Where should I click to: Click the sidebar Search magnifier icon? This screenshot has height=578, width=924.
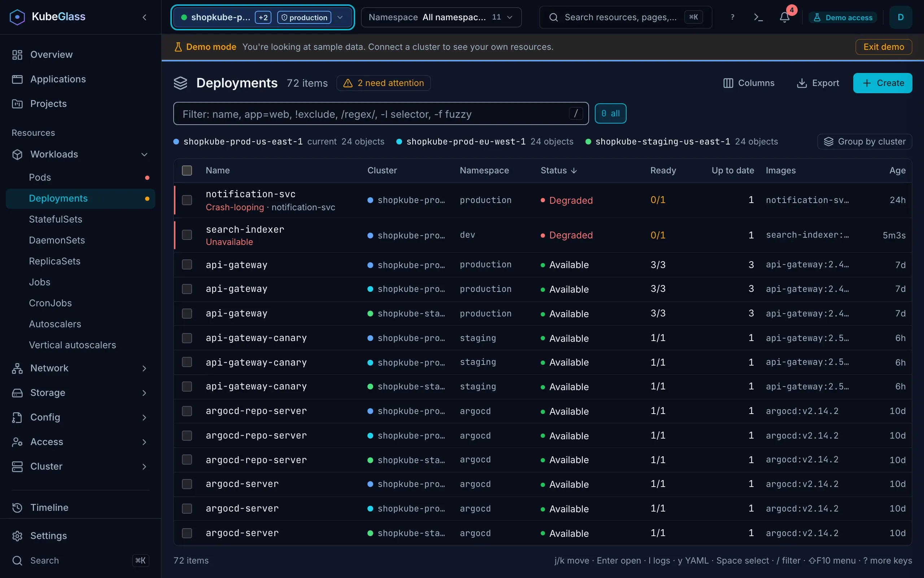pos(17,561)
